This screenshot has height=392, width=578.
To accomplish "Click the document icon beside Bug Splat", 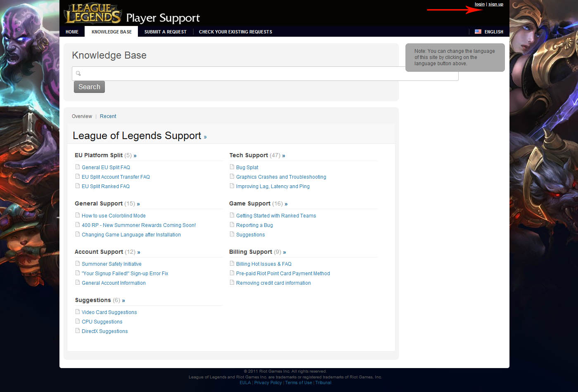I will pyautogui.click(x=232, y=167).
